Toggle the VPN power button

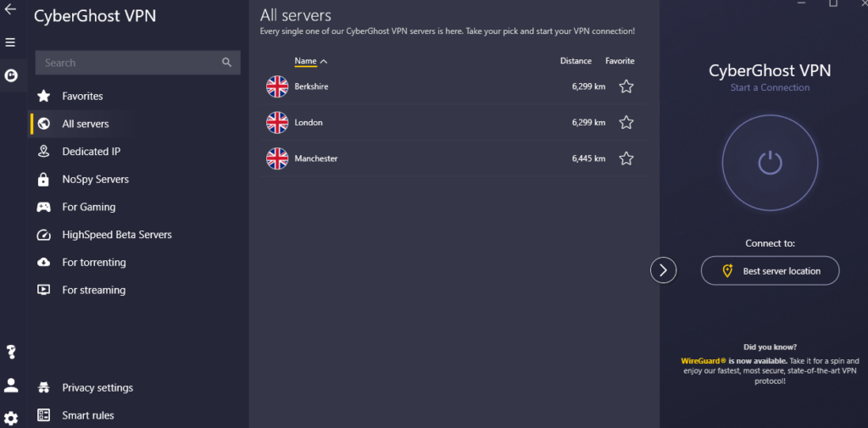pos(770,163)
